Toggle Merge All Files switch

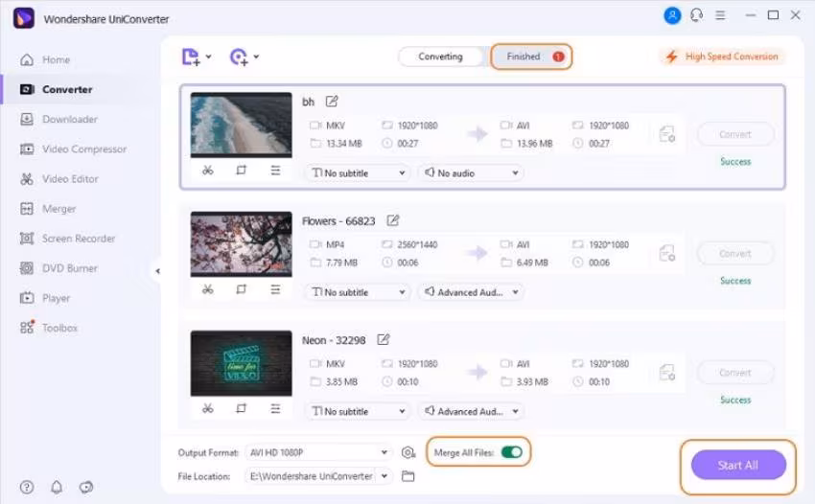point(511,452)
